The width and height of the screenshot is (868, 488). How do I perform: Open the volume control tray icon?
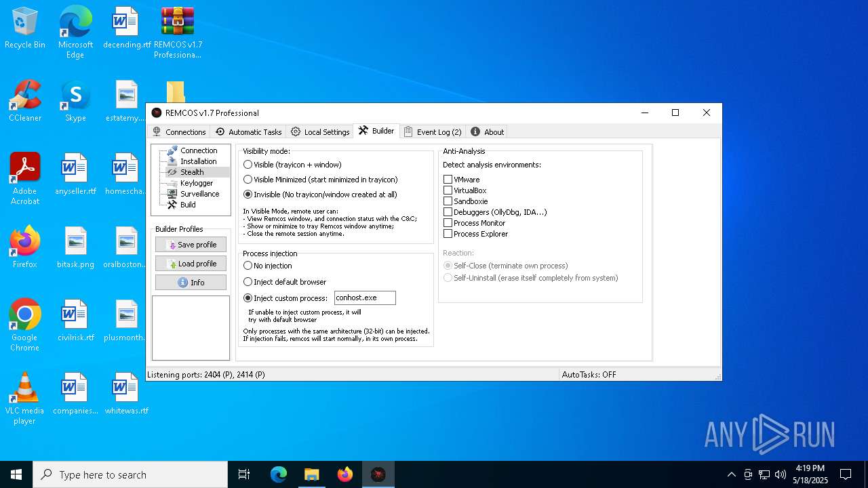[781, 474]
